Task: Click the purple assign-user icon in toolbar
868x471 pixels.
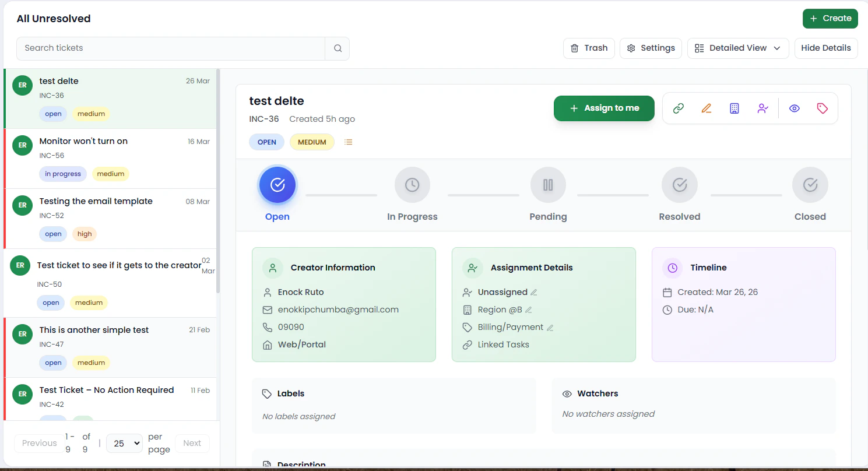Action: (763, 108)
